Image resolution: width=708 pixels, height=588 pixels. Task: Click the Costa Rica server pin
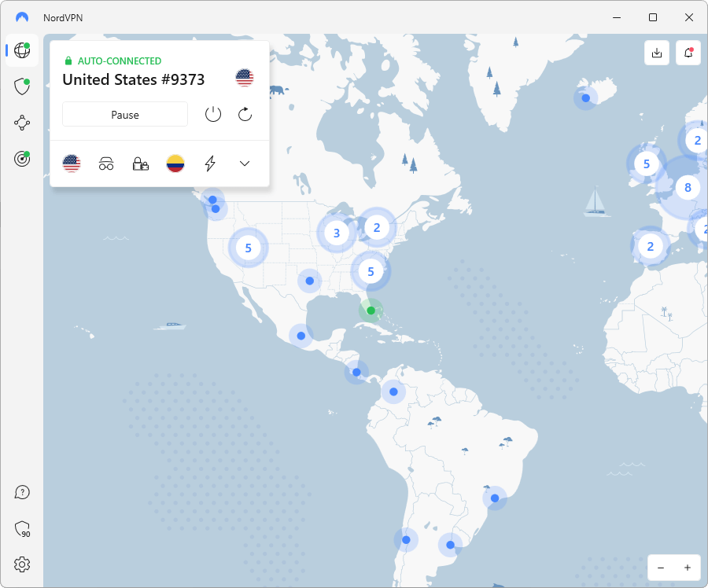tap(356, 373)
